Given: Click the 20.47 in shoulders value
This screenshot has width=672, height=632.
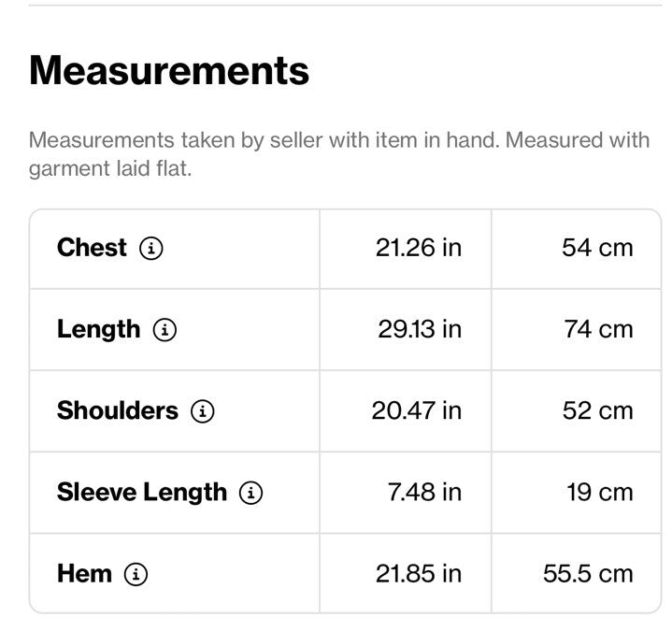Looking at the screenshot, I should tap(417, 410).
